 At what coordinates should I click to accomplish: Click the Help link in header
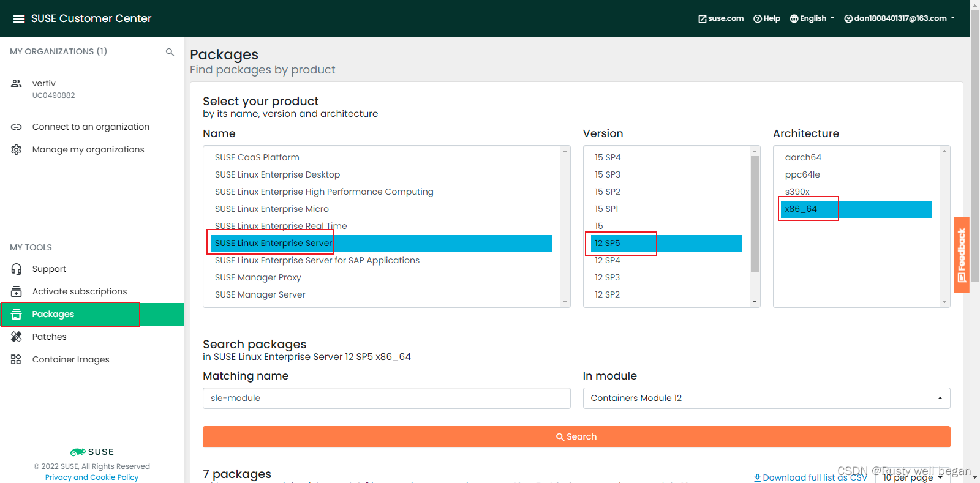tap(767, 18)
